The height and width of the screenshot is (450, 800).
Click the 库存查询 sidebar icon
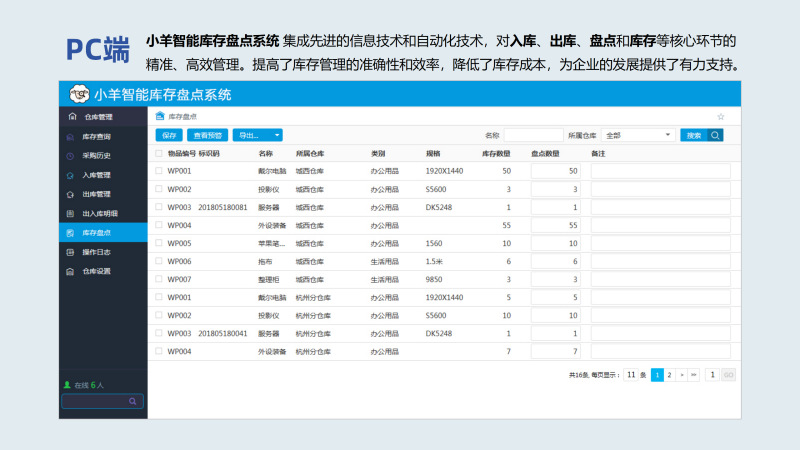(70, 137)
